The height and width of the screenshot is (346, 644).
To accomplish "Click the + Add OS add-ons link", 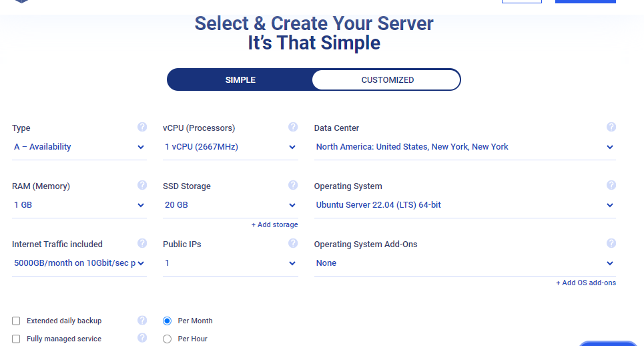I will tap(586, 283).
